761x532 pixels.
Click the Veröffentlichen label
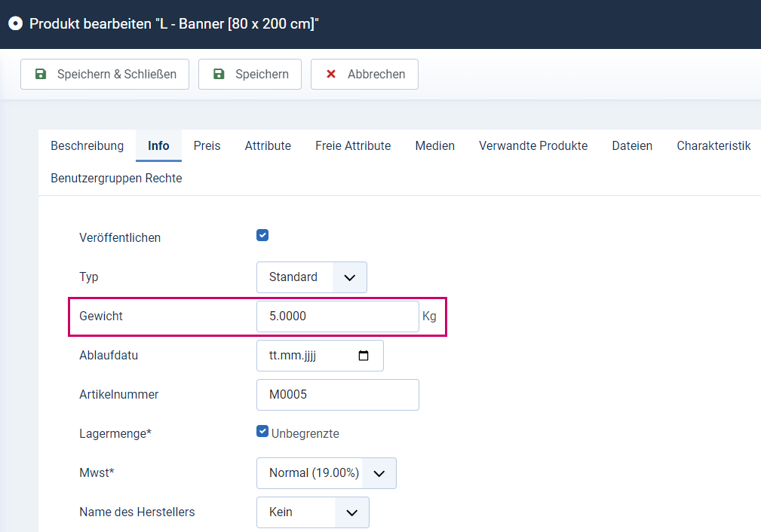120,237
